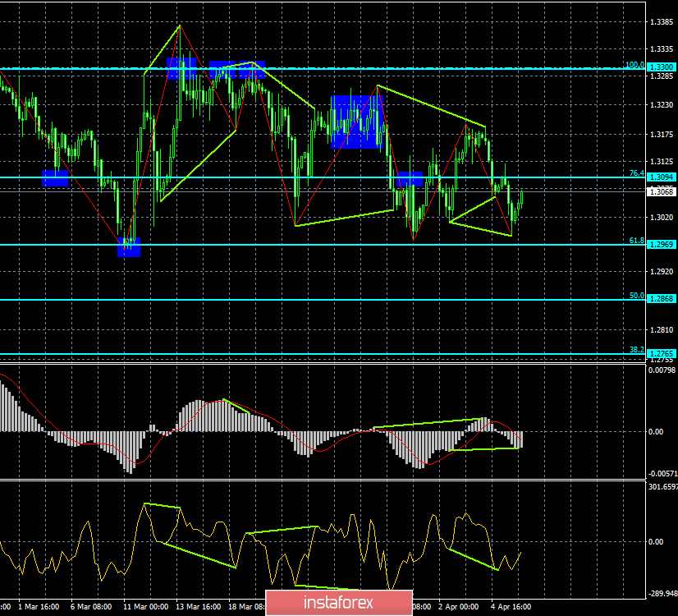Click the CCI panel zero level label

[656, 541]
